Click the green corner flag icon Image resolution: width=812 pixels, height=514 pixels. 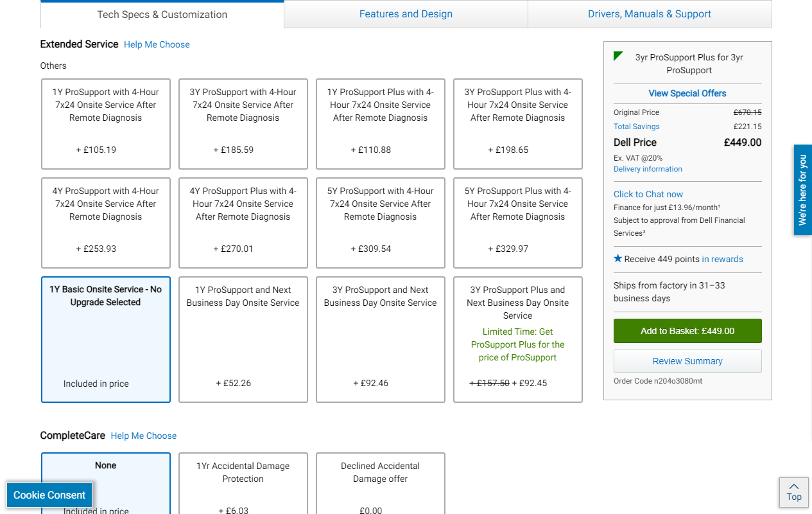click(x=618, y=57)
